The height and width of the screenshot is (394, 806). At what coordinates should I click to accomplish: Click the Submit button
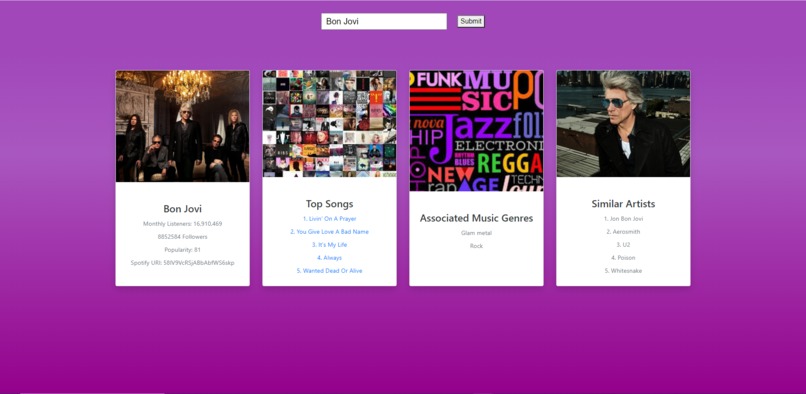click(x=471, y=22)
